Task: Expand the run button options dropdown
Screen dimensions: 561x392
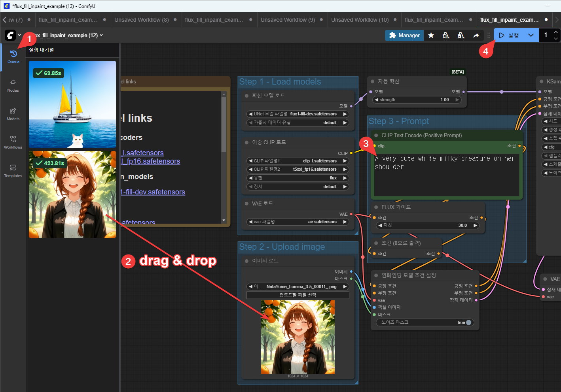Action: click(531, 35)
